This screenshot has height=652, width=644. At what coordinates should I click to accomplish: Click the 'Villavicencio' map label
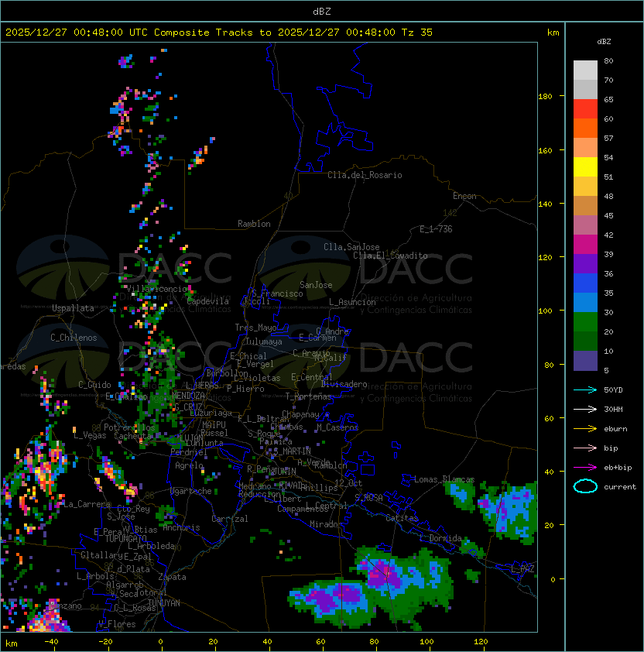point(156,289)
